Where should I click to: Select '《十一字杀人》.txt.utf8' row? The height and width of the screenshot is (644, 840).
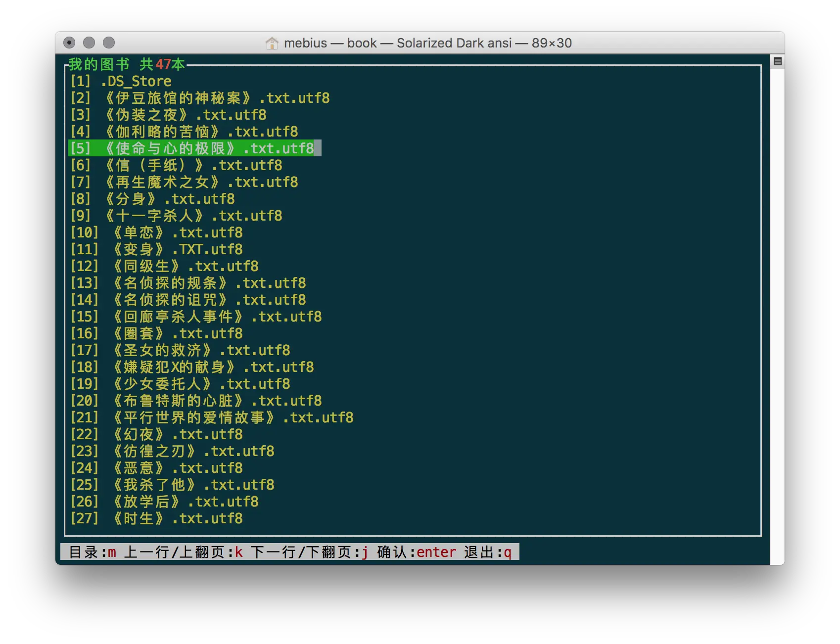click(x=176, y=216)
